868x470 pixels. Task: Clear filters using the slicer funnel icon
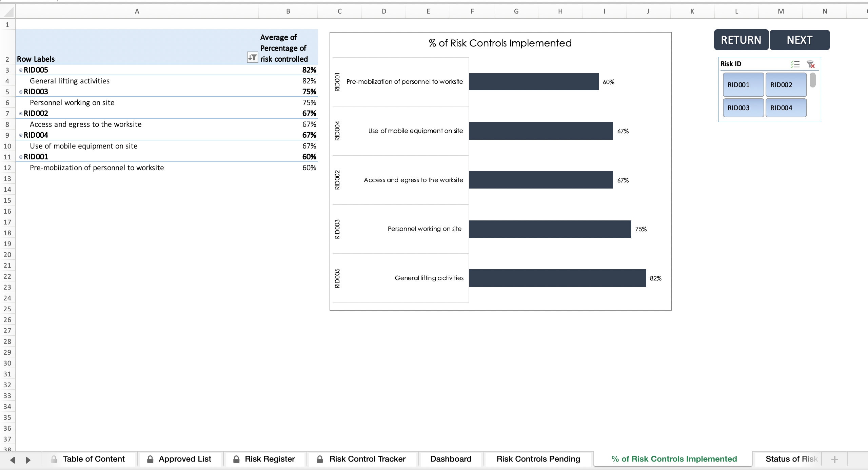click(x=811, y=64)
